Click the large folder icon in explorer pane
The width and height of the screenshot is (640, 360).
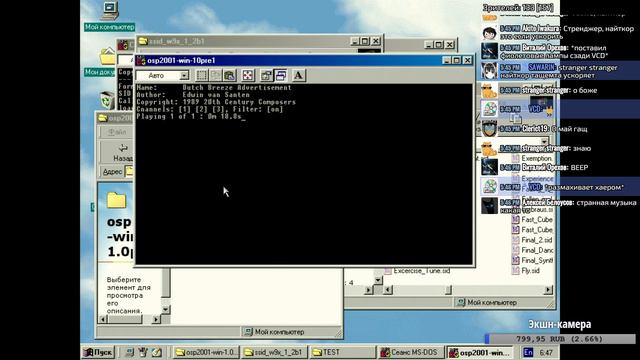116,200
